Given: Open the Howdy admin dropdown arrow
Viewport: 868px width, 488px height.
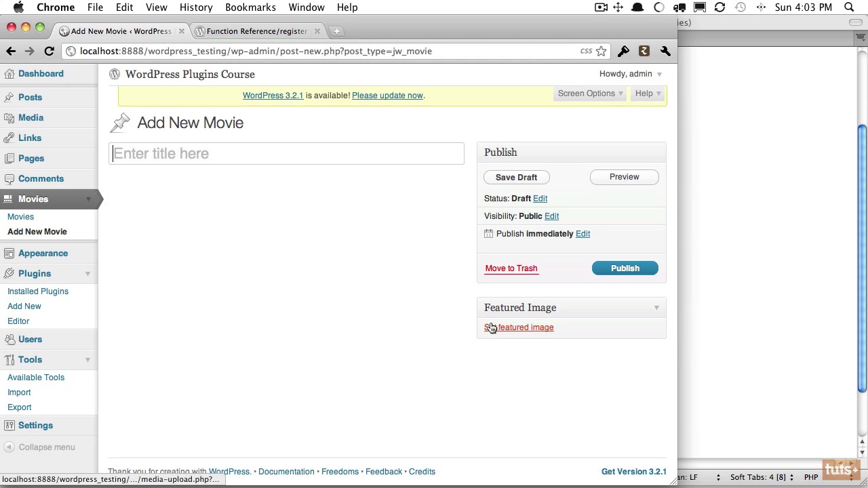Looking at the screenshot, I should [659, 75].
